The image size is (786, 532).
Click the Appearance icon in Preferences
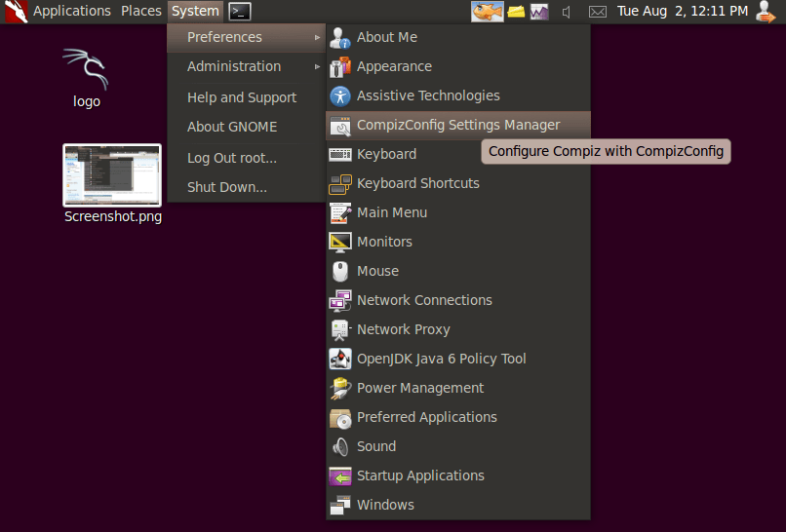[340, 66]
